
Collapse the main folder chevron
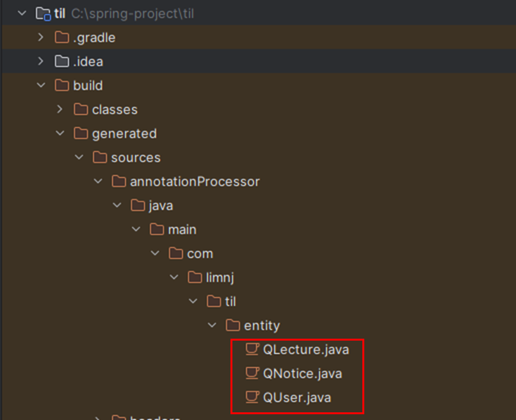coord(136,229)
